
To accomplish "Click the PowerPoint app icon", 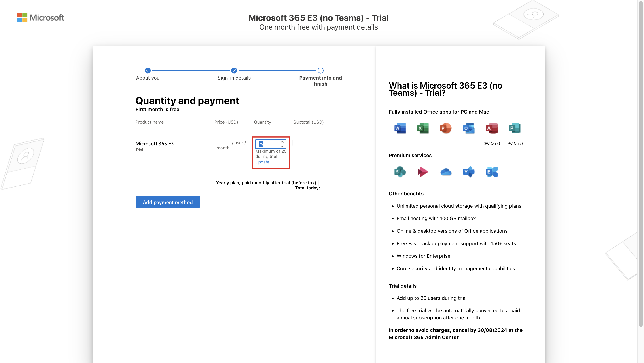I will coord(446,128).
